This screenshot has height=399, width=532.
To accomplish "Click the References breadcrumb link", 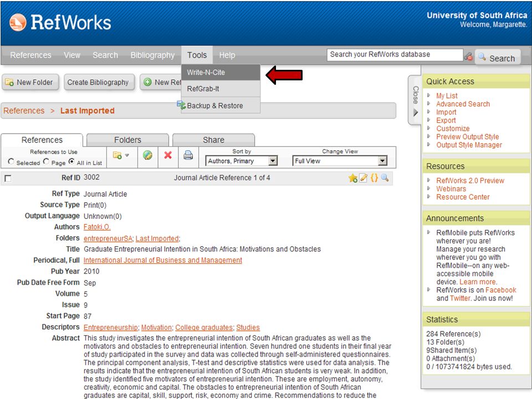I will tap(24, 111).
